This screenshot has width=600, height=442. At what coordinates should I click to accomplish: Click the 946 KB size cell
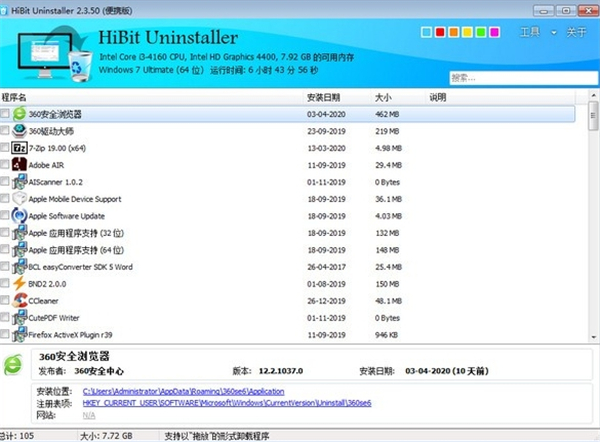click(x=386, y=335)
